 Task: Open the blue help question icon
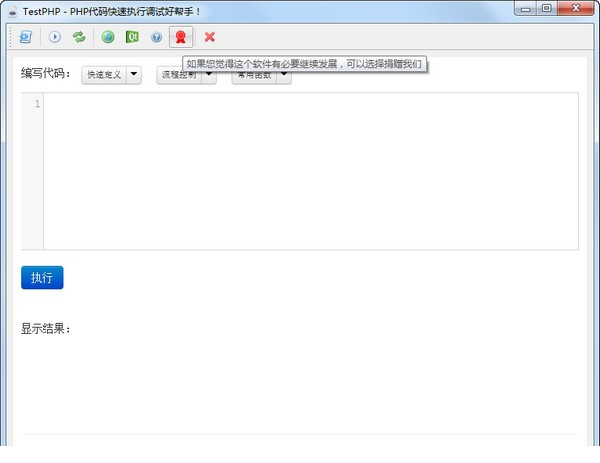pyautogui.click(x=157, y=37)
